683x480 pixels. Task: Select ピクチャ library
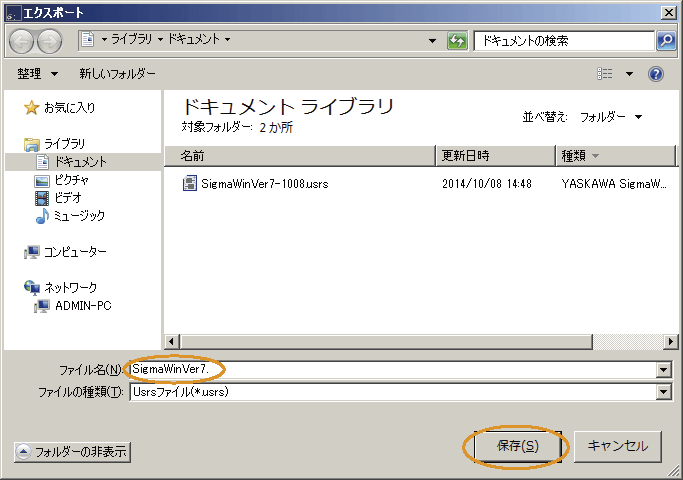click(x=62, y=180)
